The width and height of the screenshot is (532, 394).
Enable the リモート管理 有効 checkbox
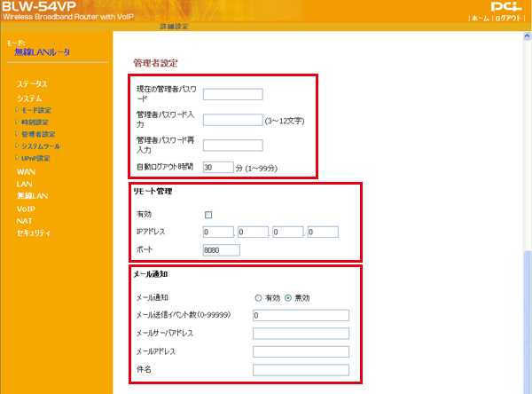(x=208, y=215)
